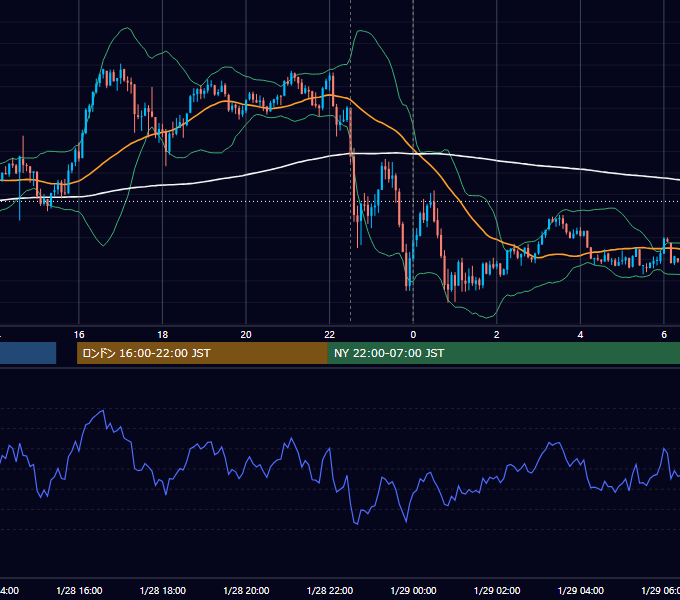Viewport: 680px width, 600px height.
Task: Click hour label 16 on chart axis
Action: tap(79, 334)
